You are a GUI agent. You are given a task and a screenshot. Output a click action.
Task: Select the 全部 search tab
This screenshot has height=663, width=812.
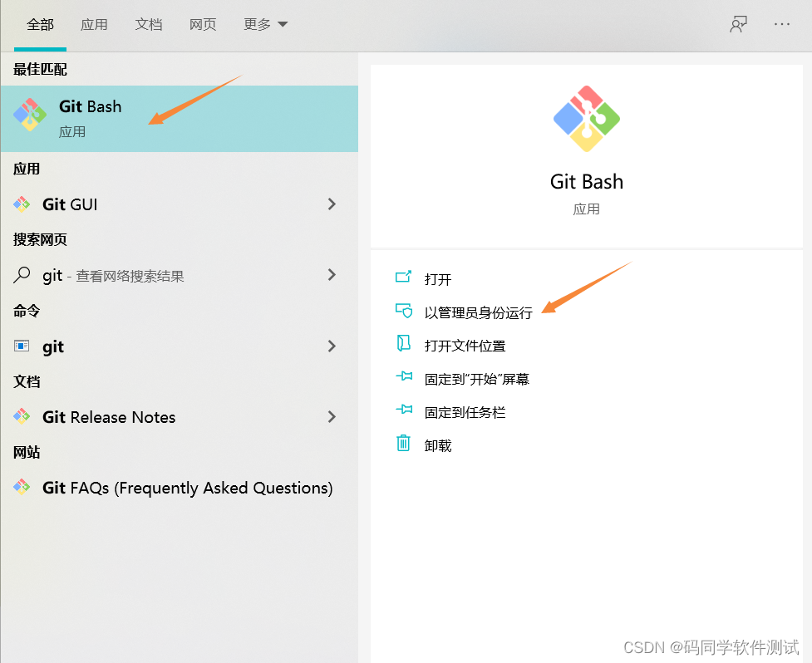coord(41,24)
